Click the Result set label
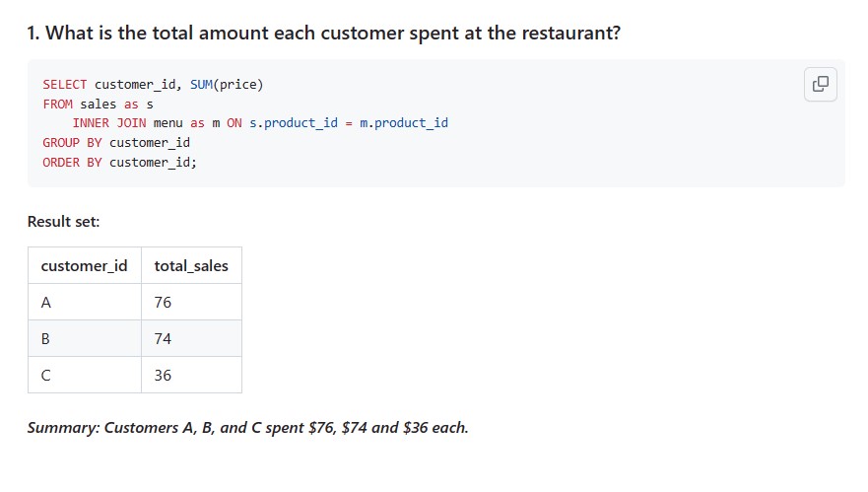868x492 pixels. pyautogui.click(x=64, y=222)
